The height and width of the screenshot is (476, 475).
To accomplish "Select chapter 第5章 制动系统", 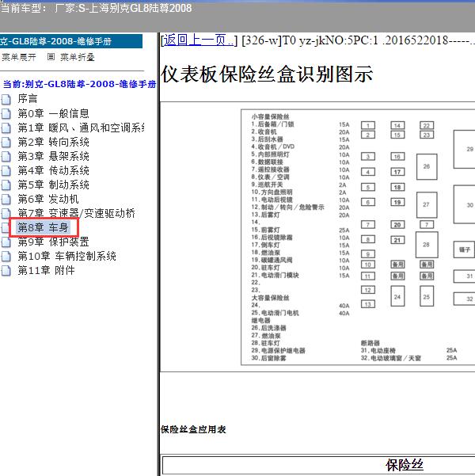I will click(53, 185).
